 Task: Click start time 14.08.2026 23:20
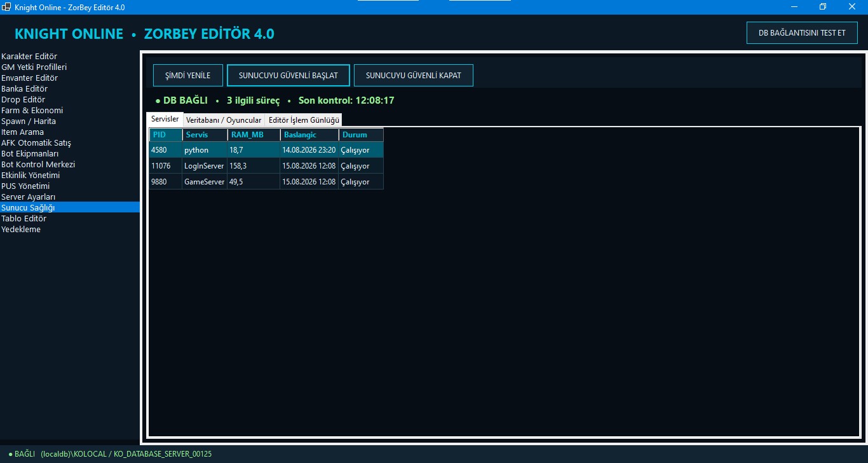[309, 150]
